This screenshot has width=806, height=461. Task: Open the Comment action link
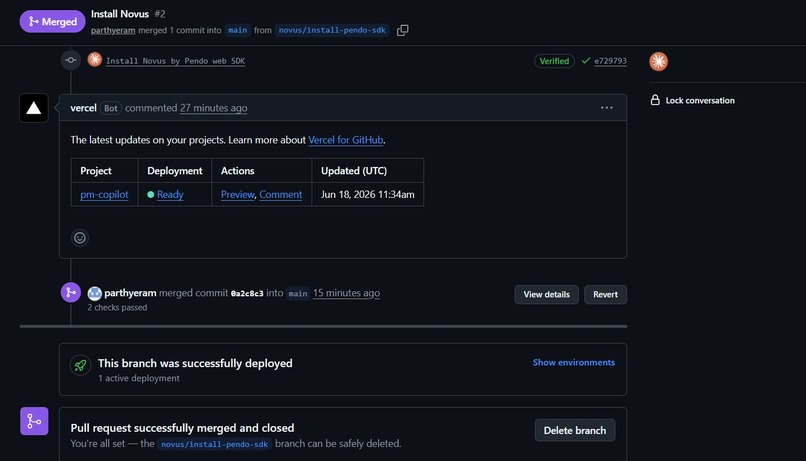[x=281, y=194]
